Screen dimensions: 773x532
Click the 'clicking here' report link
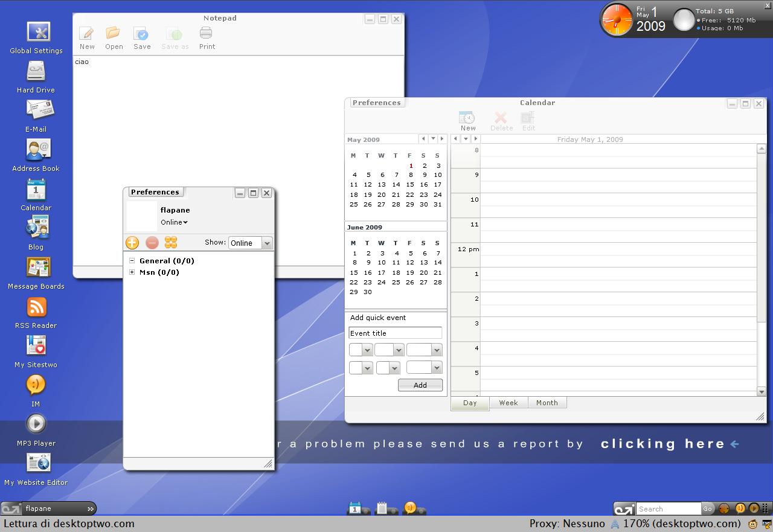pos(663,444)
